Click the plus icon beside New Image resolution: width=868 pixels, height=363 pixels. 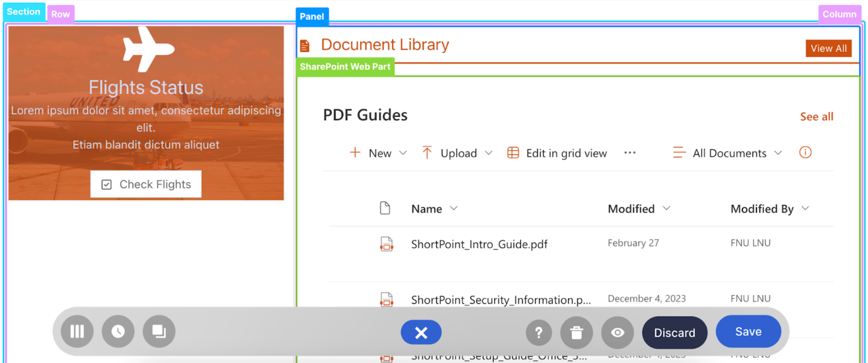[355, 153]
